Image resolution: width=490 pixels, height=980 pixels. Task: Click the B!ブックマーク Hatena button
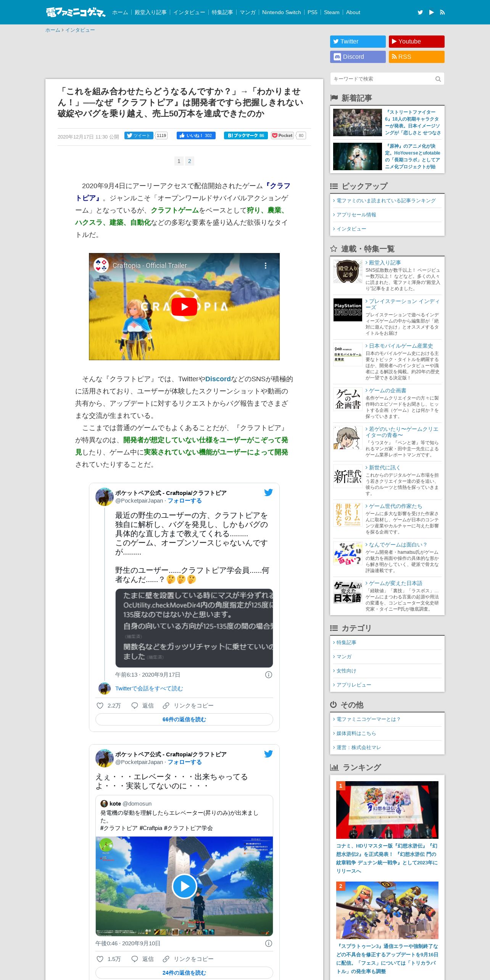click(246, 135)
